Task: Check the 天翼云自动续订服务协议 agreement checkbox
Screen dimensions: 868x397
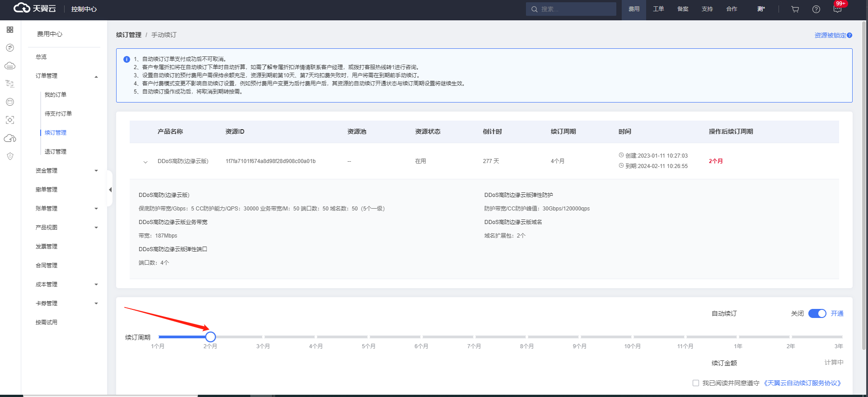Action: pos(696,383)
